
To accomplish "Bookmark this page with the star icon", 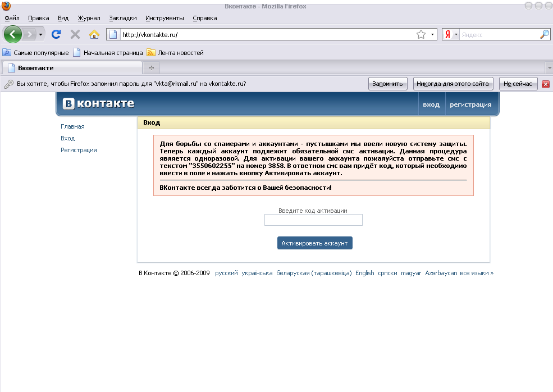I will click(421, 35).
